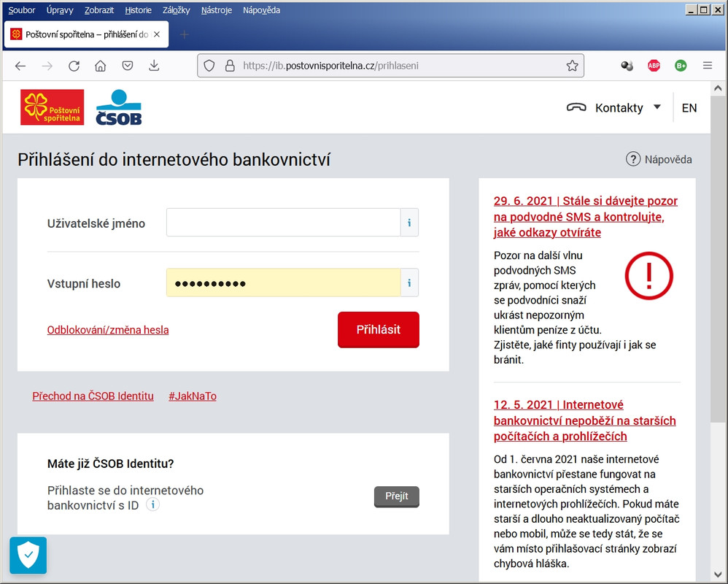Viewport: 728px width, 584px height.
Task: Click the Nápověda question mark icon
Action: [633, 159]
